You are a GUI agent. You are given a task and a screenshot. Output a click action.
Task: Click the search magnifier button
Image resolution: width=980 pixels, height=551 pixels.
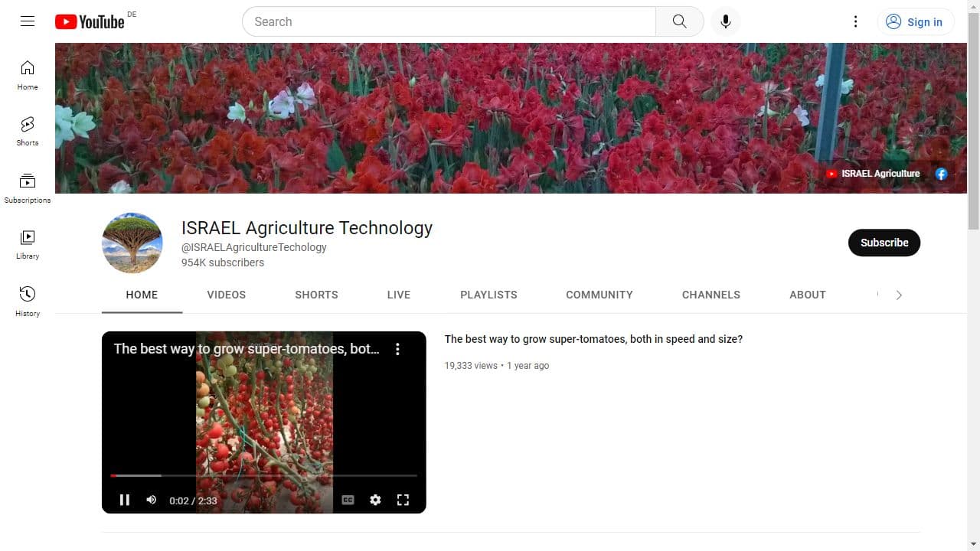[679, 21]
